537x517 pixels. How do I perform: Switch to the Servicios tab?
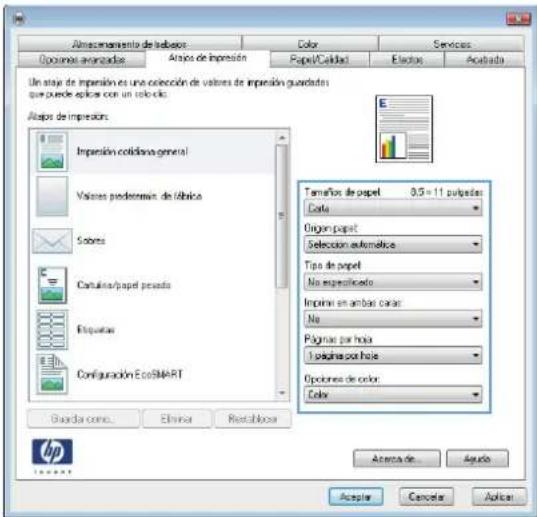tap(451, 44)
